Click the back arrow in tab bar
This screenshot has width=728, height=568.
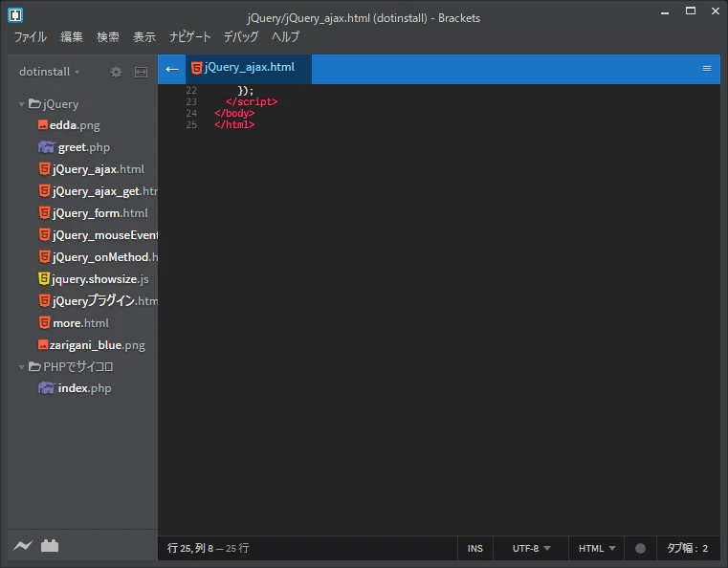click(x=172, y=69)
